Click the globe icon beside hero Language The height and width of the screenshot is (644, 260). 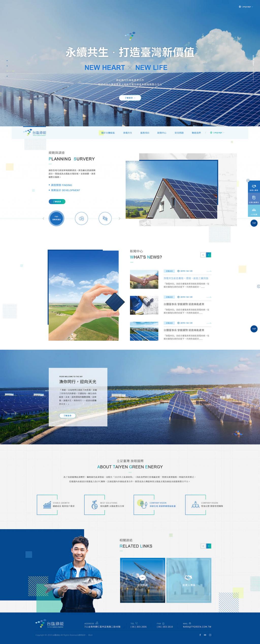(240, 7)
